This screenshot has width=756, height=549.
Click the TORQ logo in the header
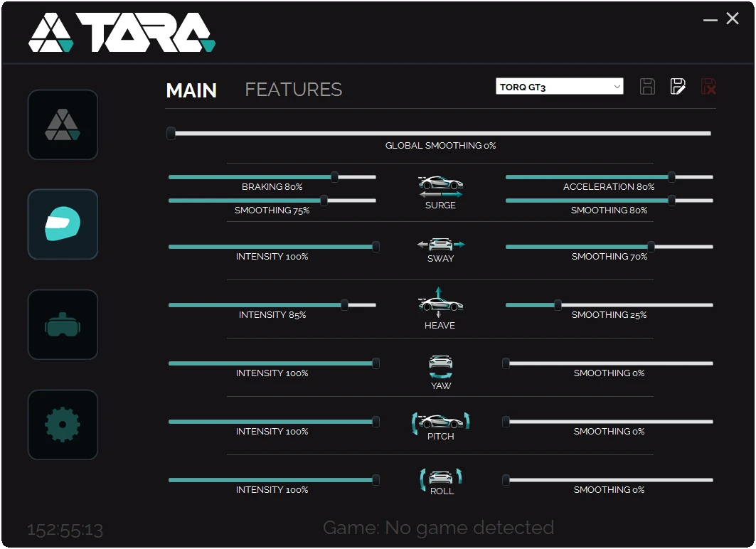(122, 32)
